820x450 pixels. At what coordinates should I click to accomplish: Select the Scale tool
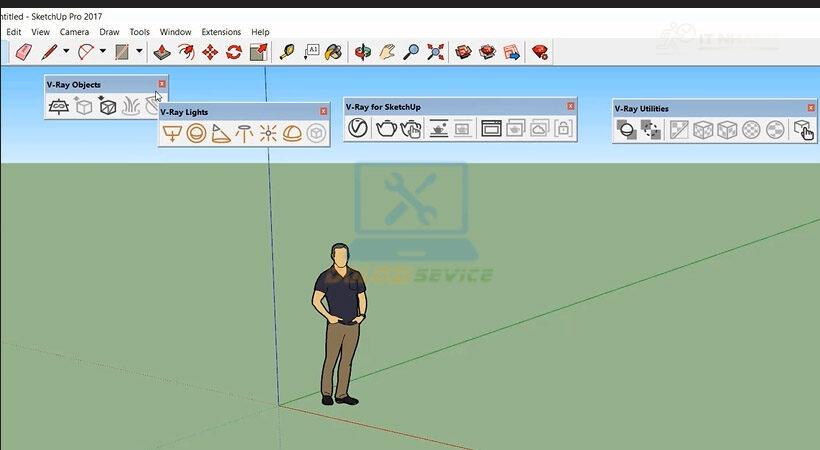(258, 52)
